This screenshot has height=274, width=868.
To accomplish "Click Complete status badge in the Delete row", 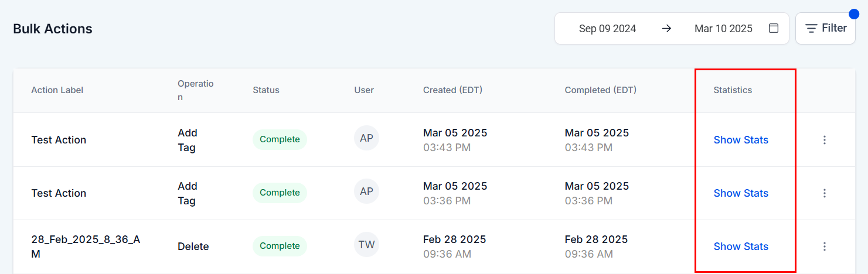I will 280,246.
